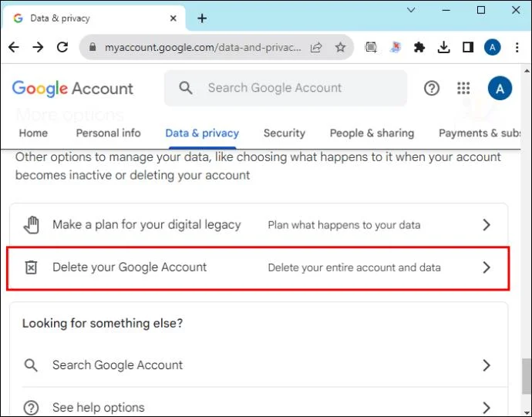Open the People & sharing tab
This screenshot has height=417, width=532.
point(372,133)
